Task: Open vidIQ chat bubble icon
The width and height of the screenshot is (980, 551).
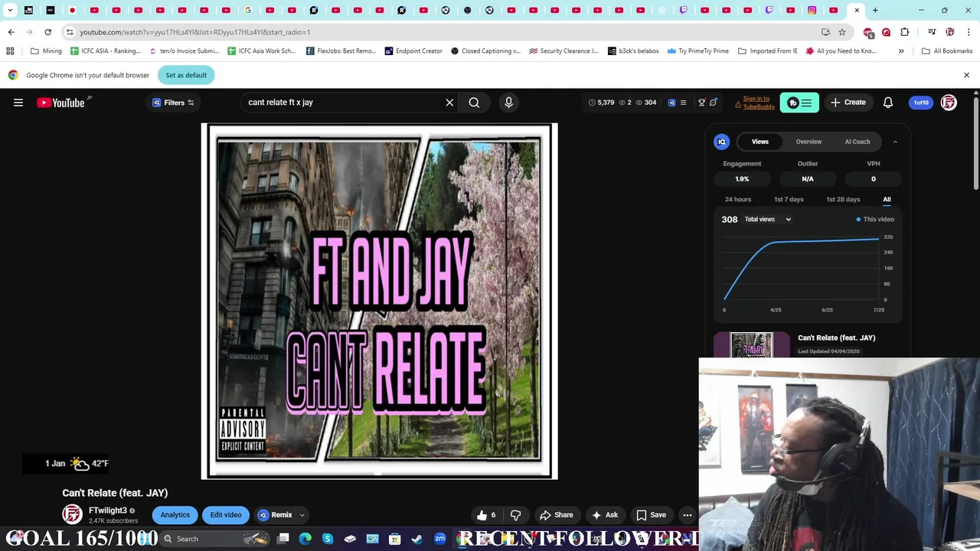Action: tap(713, 103)
